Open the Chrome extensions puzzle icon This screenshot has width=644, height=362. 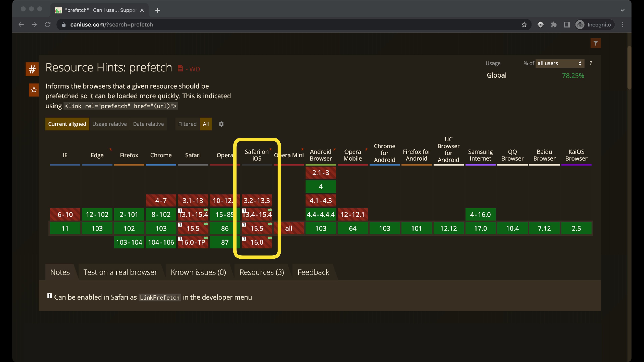point(553,24)
